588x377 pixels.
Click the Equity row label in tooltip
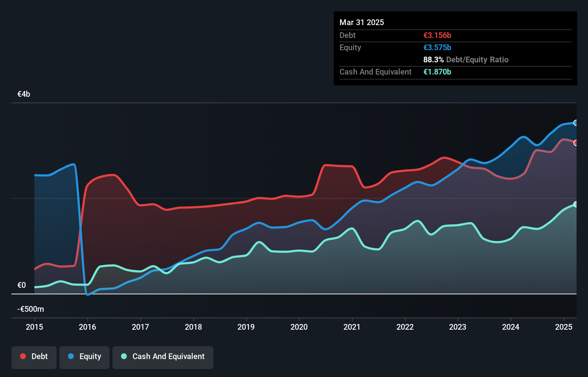click(x=350, y=47)
